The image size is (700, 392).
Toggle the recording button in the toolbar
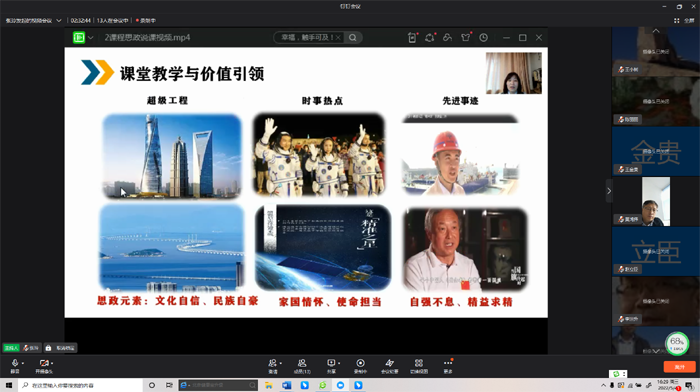coord(360,366)
